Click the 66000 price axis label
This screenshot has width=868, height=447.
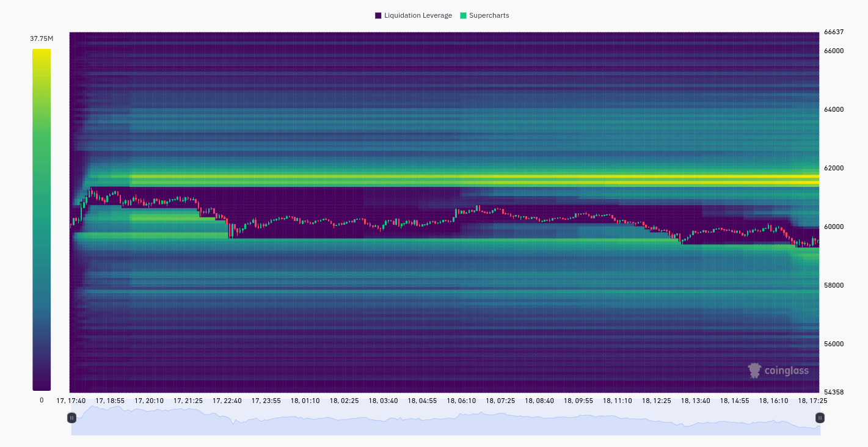coord(834,51)
